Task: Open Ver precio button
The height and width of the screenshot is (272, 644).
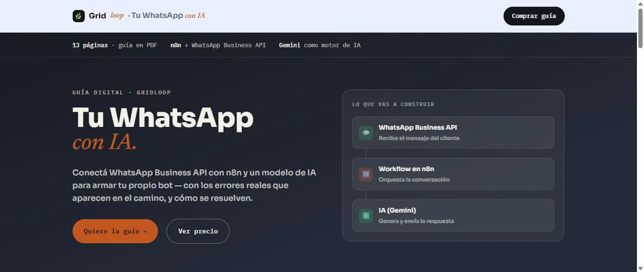Action: [198, 231]
